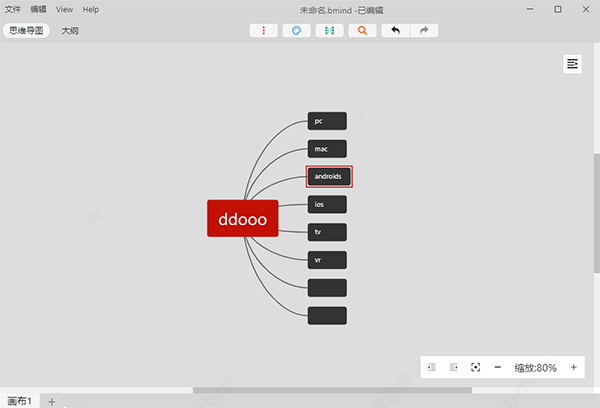Open the View menu
Viewport: 600px width, 408px height.
tap(64, 10)
